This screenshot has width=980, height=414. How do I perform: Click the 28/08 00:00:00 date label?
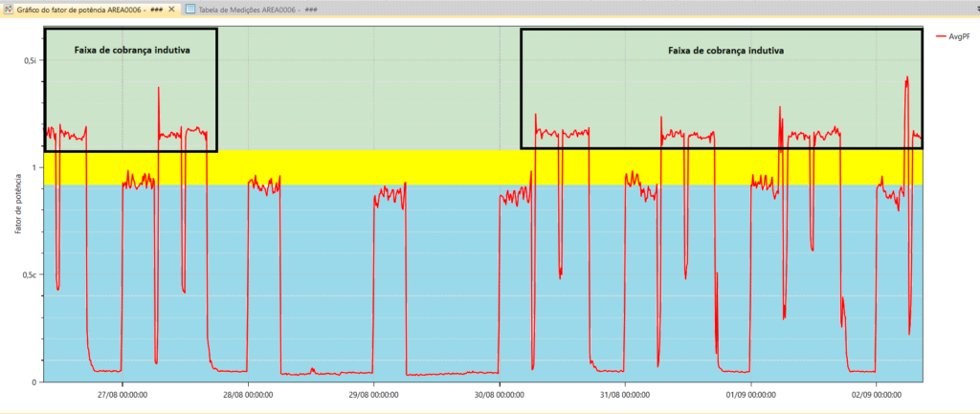tap(248, 393)
